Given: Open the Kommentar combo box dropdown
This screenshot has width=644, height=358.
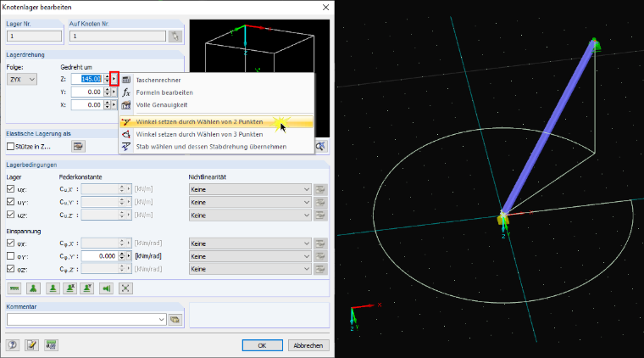Looking at the screenshot, I should tap(161, 319).
